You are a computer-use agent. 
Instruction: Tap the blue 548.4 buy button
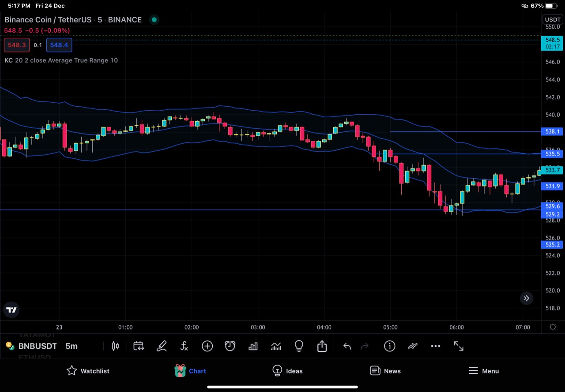pos(59,45)
